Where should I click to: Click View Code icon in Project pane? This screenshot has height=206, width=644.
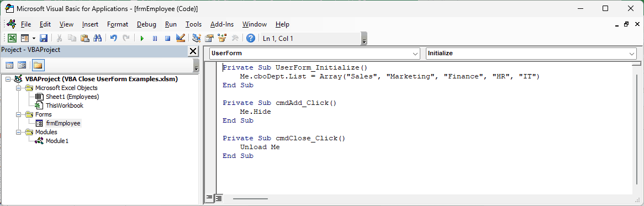(9, 65)
